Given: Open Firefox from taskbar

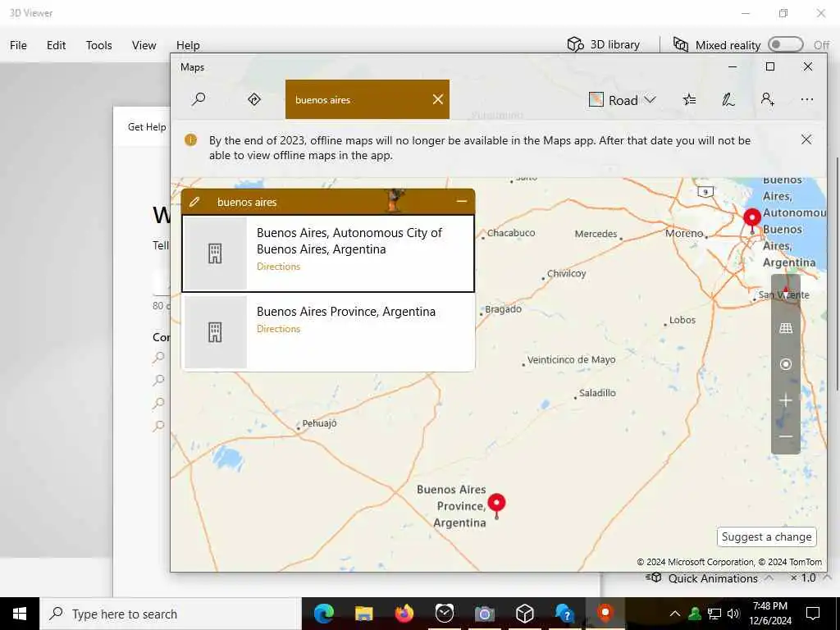Looking at the screenshot, I should click(x=404, y=614).
